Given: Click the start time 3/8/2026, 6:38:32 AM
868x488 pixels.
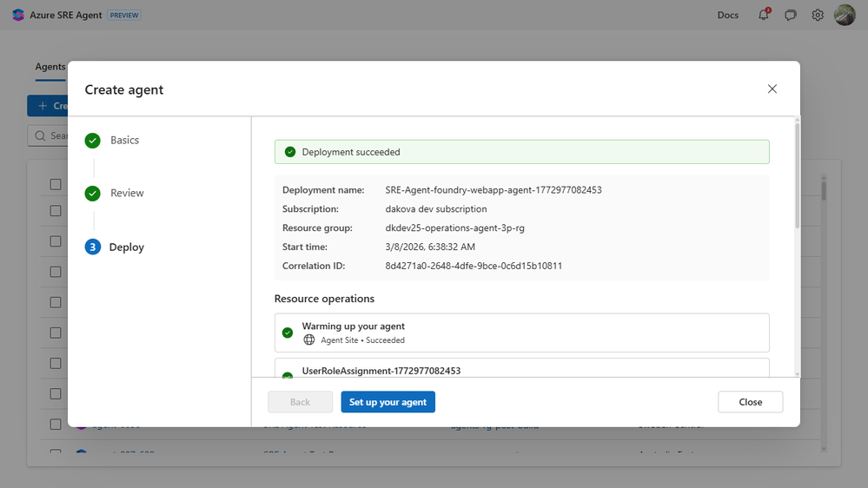Looking at the screenshot, I should tap(430, 247).
